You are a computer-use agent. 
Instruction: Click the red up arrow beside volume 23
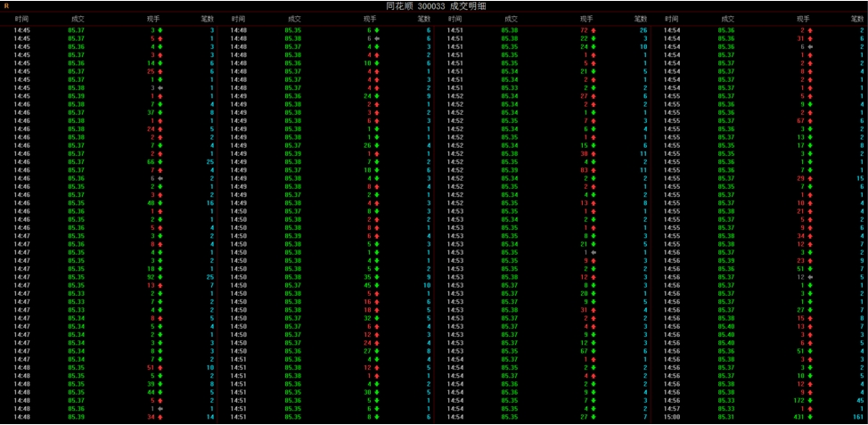coord(810,261)
